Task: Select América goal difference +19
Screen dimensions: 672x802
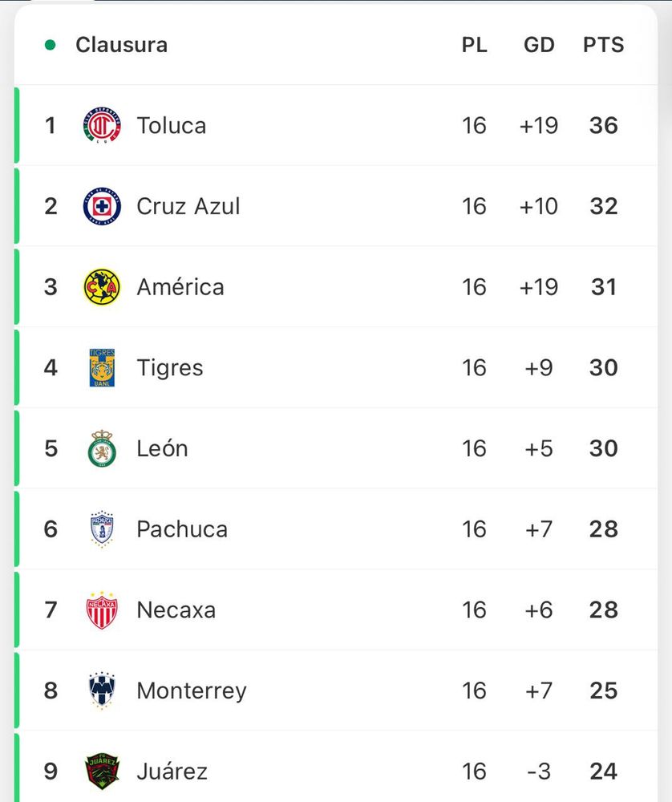Action: [x=539, y=287]
